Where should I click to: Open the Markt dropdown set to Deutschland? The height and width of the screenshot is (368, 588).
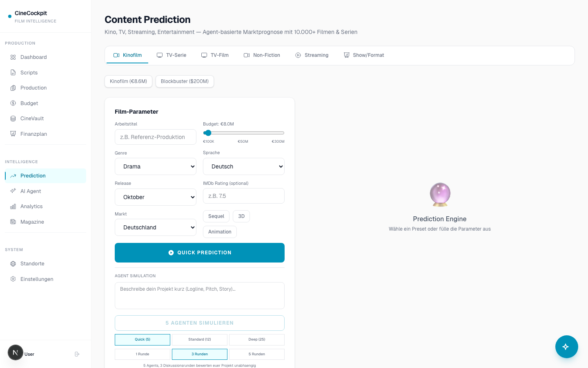click(x=155, y=227)
